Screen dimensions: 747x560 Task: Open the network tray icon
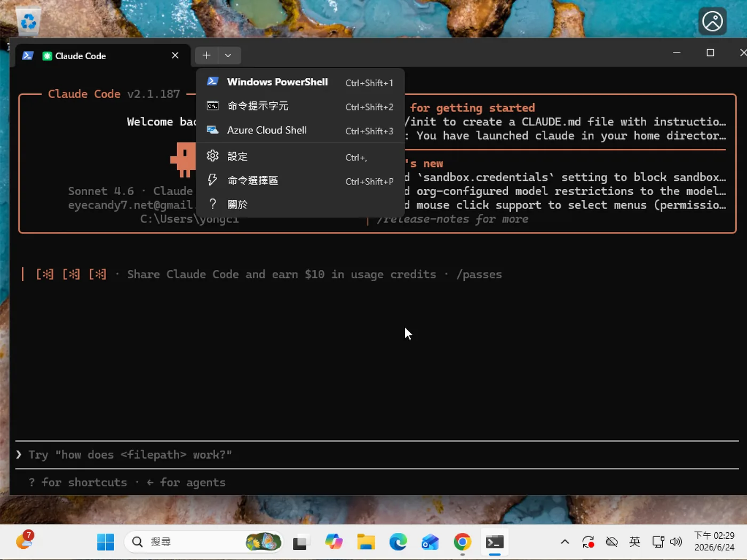click(x=658, y=542)
